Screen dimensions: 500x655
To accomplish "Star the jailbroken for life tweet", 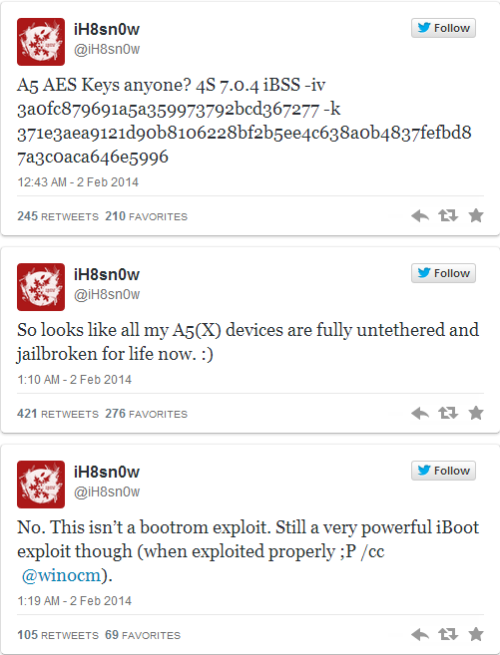I will point(476,413).
